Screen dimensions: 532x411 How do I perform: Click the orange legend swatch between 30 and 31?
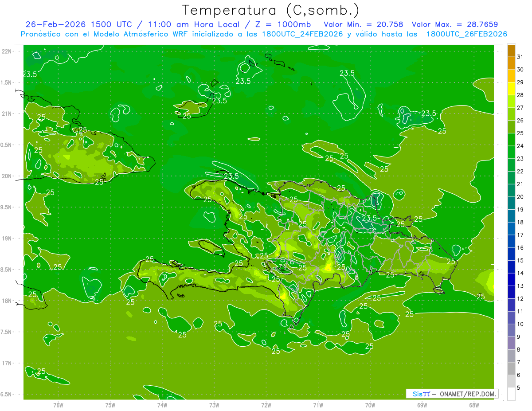(x=511, y=63)
